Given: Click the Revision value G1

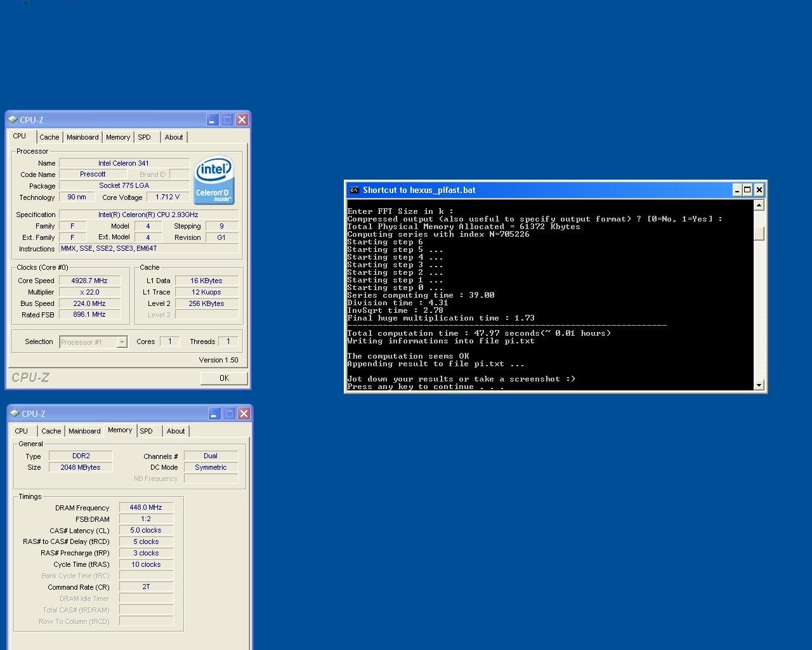Looking at the screenshot, I should coord(221,237).
